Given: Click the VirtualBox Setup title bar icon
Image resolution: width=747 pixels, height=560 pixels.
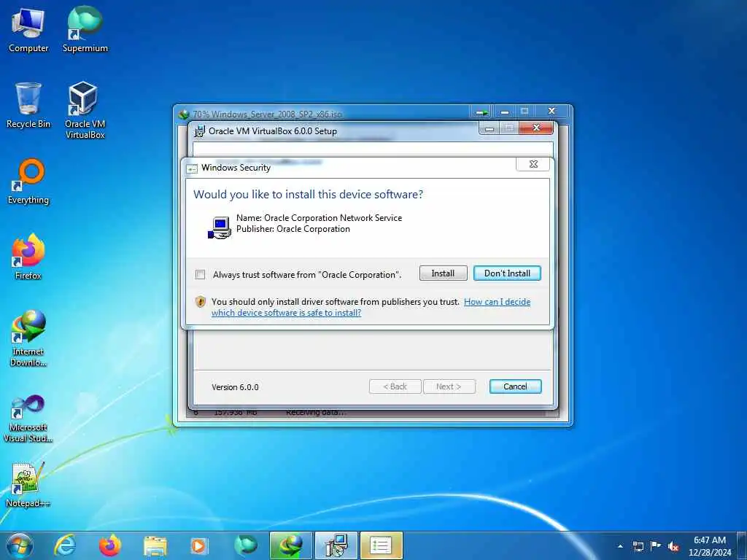Looking at the screenshot, I should (x=200, y=131).
